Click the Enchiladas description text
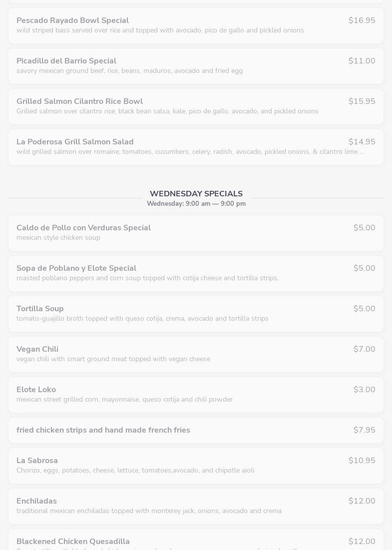 coord(149,511)
